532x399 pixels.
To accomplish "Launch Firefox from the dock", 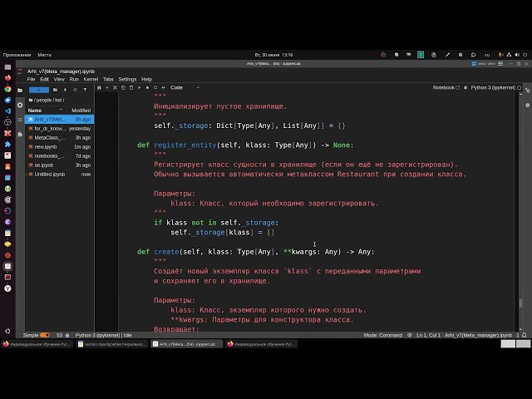I will [x=7, y=78].
